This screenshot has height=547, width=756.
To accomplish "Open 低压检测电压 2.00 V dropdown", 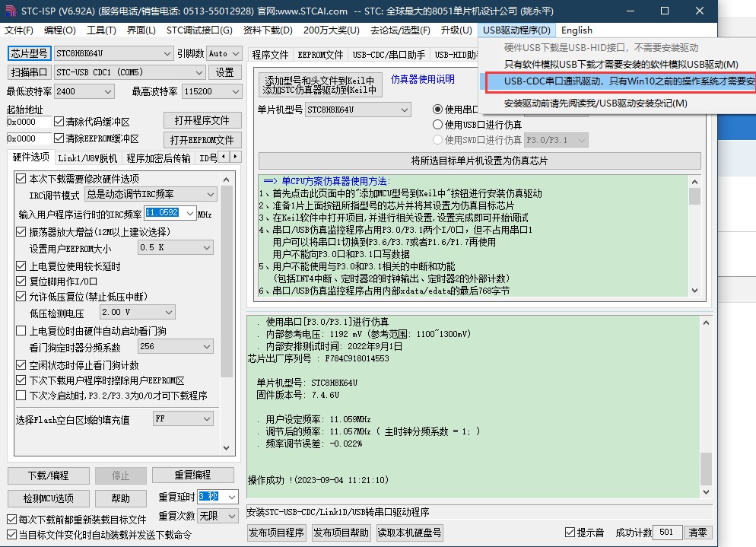I will pos(138,312).
